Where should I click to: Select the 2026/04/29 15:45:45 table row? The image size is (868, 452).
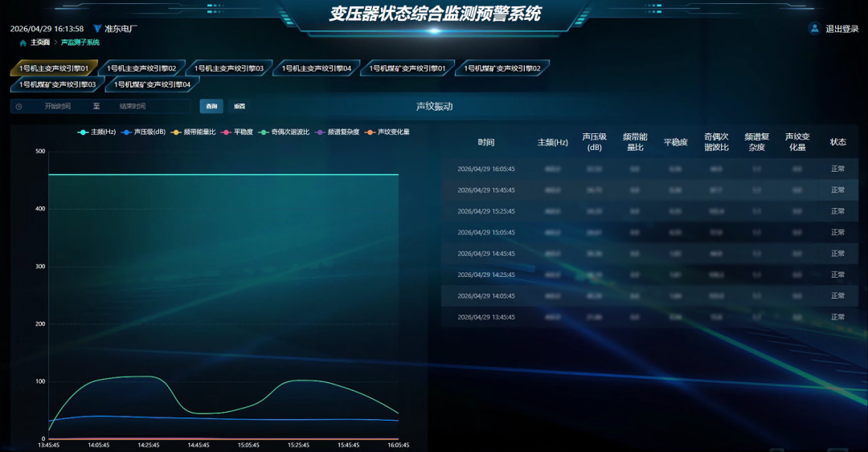[x=650, y=189]
